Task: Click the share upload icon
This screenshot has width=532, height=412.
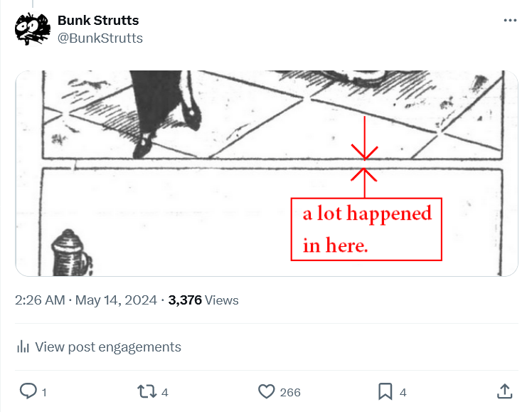Action: click(504, 391)
